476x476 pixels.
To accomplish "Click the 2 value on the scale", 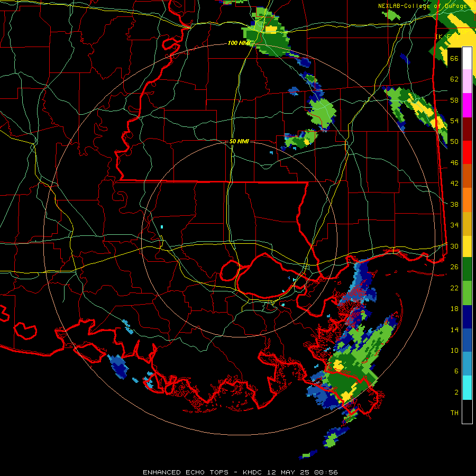I will pos(456,392).
